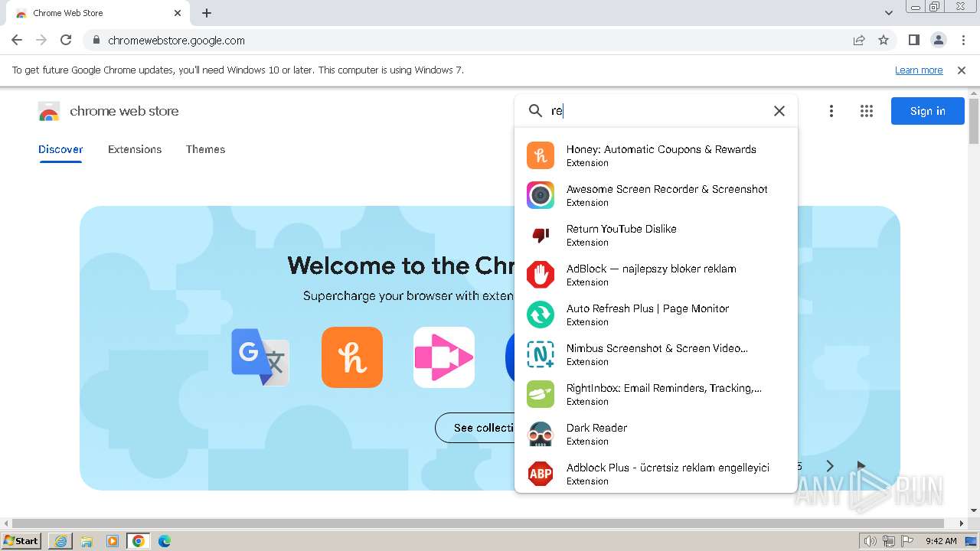This screenshot has width=980, height=551.
Task: Open the pink video recorder featured icon
Action: tap(444, 357)
